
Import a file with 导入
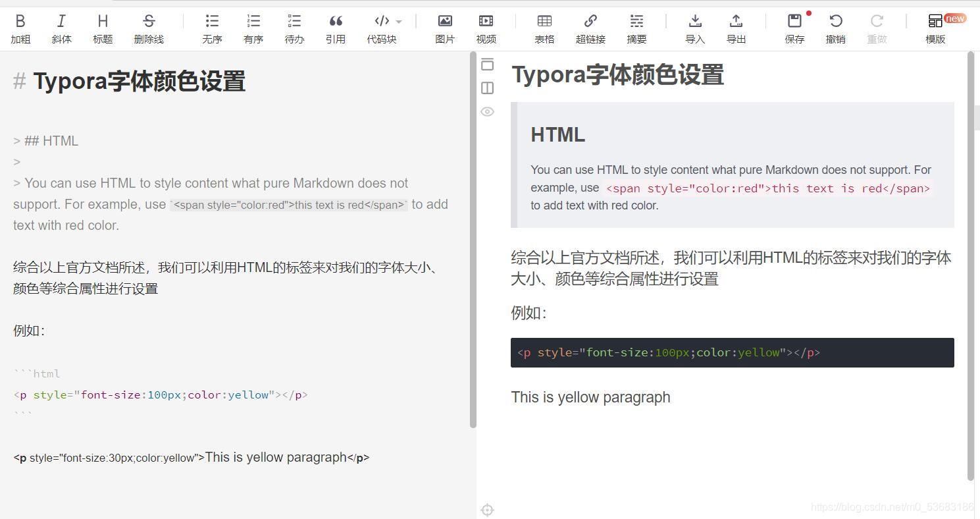point(695,29)
